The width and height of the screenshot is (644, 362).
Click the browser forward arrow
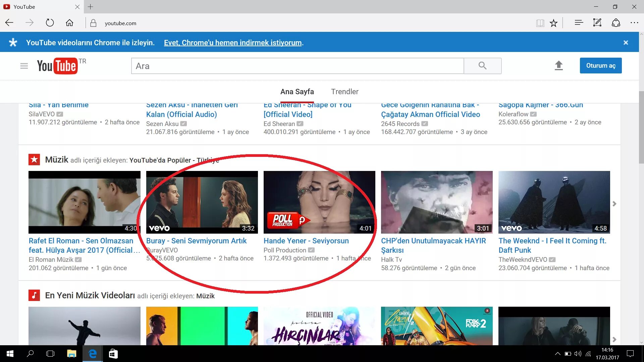(30, 23)
